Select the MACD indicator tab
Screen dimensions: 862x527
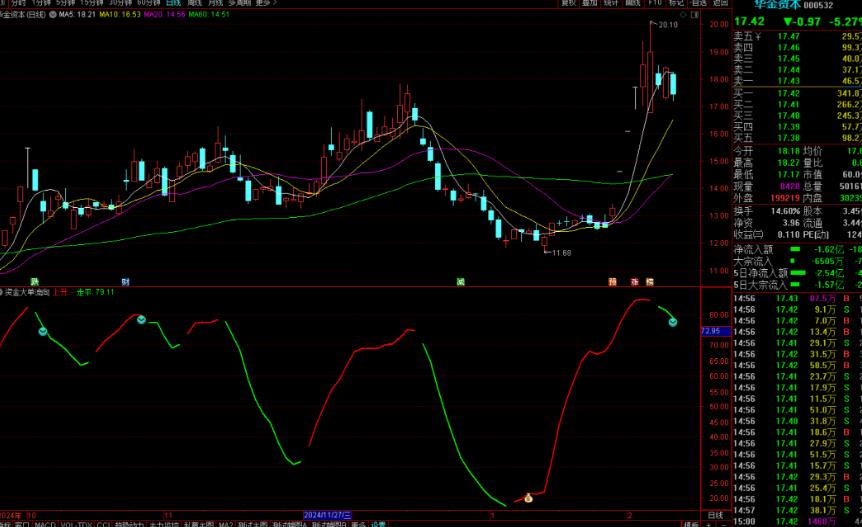45,525
